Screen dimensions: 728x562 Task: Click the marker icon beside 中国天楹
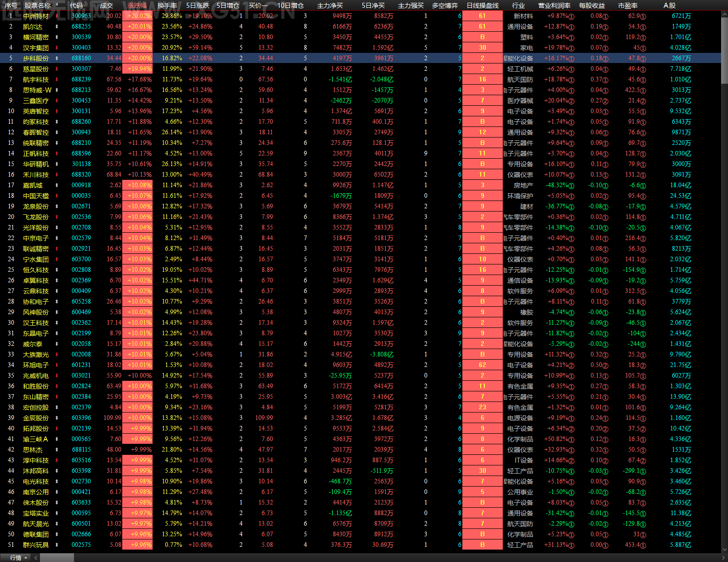pyautogui.click(x=57, y=196)
